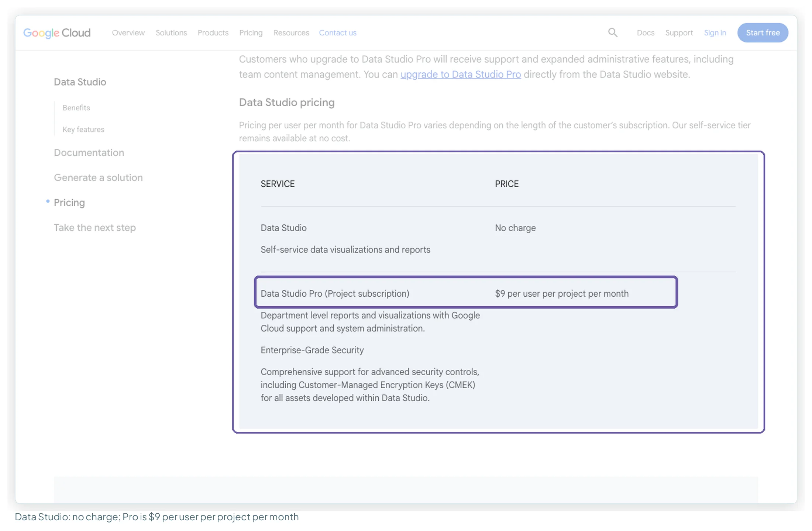The width and height of the screenshot is (812, 531).
Task: Select 'Data Studio Pro (Project subscription)' cell
Action: coord(335,294)
